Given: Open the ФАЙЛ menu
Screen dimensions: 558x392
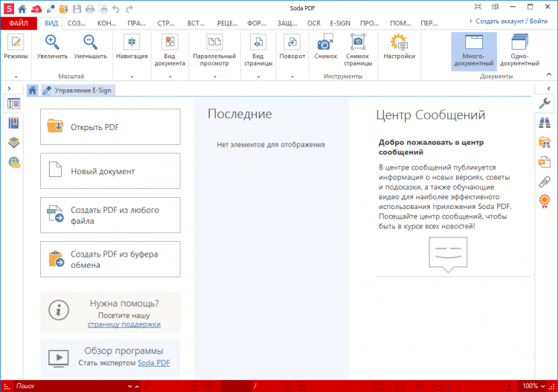Looking at the screenshot, I should tap(19, 23).
